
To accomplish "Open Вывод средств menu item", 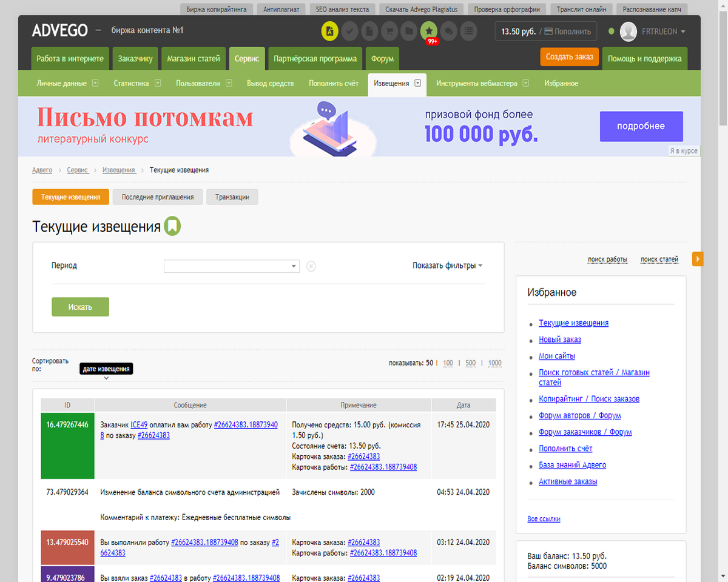I will (x=270, y=84).
